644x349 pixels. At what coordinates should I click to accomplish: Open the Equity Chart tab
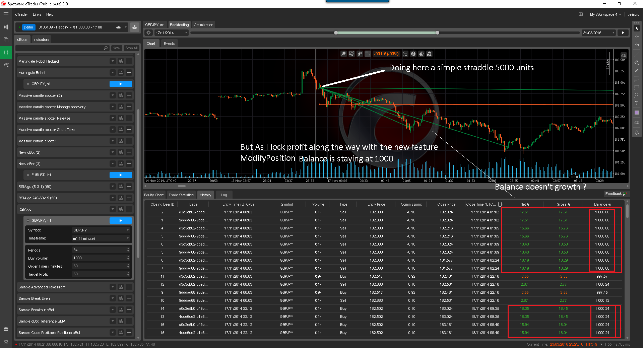(154, 195)
